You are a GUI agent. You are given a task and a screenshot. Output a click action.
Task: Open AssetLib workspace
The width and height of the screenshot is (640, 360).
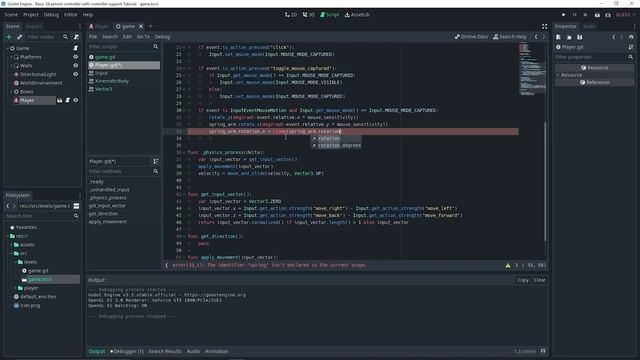tap(357, 15)
